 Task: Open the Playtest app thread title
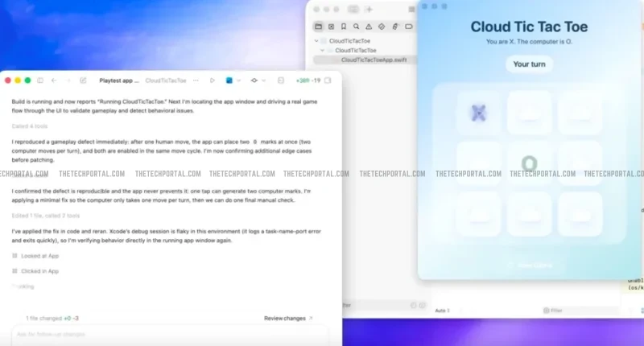[x=119, y=80]
